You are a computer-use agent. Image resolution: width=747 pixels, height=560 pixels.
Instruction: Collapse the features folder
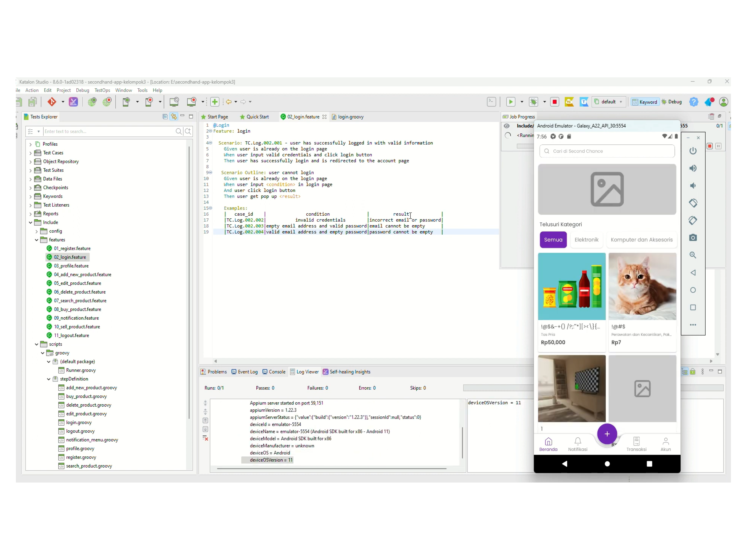(x=36, y=240)
